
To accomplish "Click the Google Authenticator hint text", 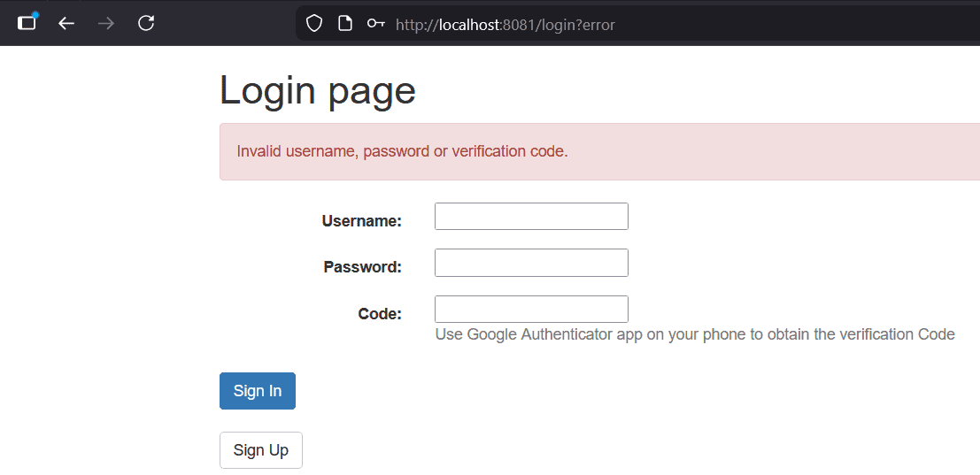I will pos(695,334).
